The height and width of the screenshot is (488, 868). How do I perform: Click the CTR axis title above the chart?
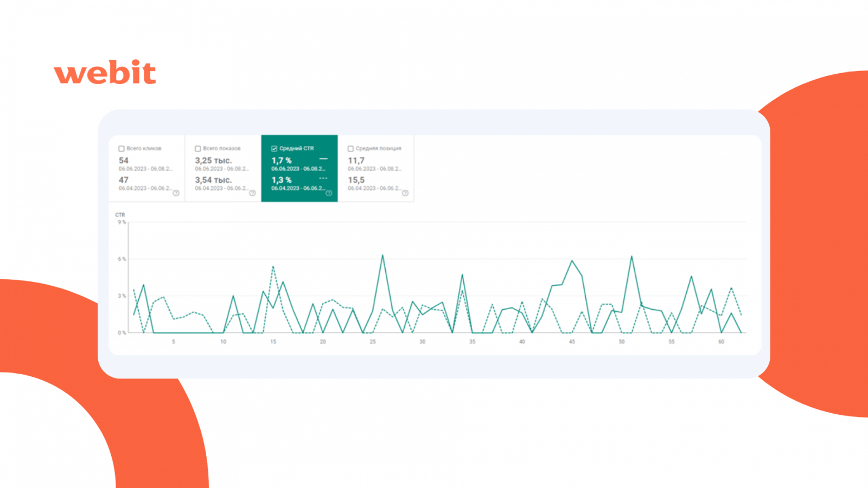pyautogui.click(x=120, y=215)
